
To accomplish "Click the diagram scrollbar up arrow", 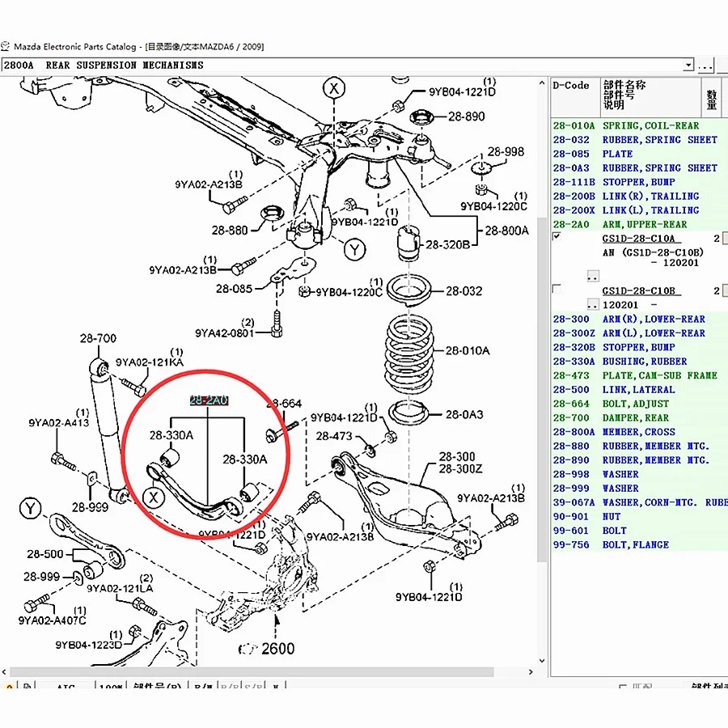I will (x=542, y=83).
